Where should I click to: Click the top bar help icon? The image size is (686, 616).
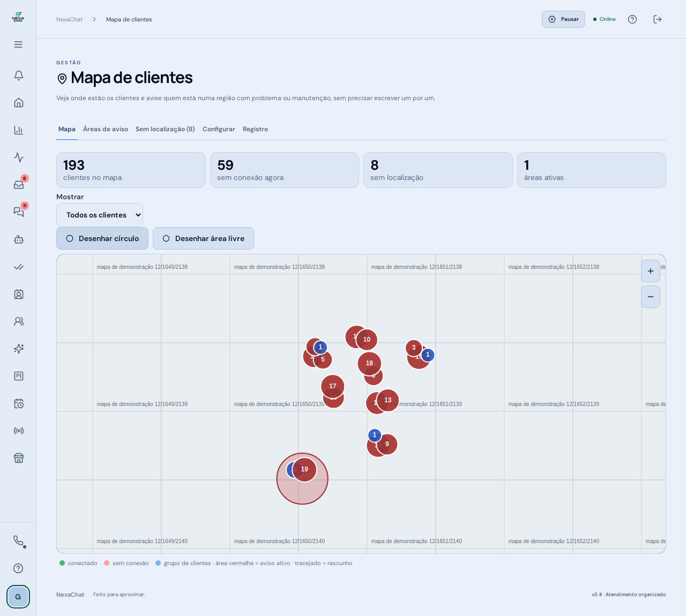point(632,19)
